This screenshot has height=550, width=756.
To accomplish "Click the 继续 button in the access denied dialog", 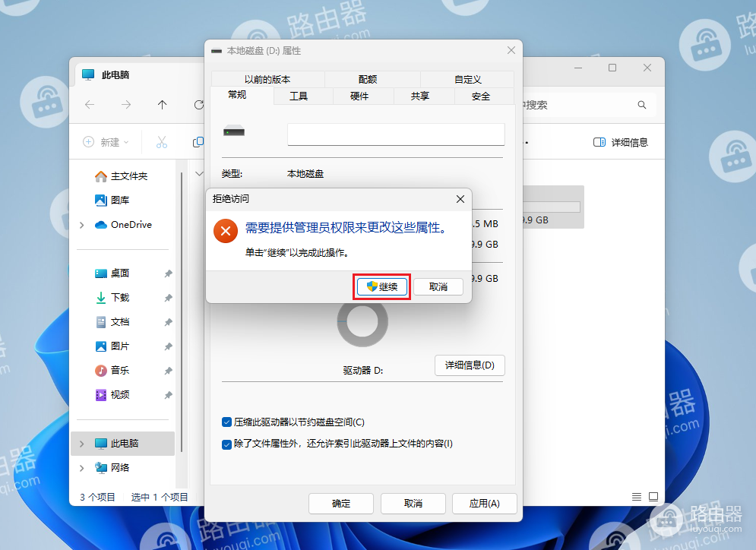I will click(382, 287).
